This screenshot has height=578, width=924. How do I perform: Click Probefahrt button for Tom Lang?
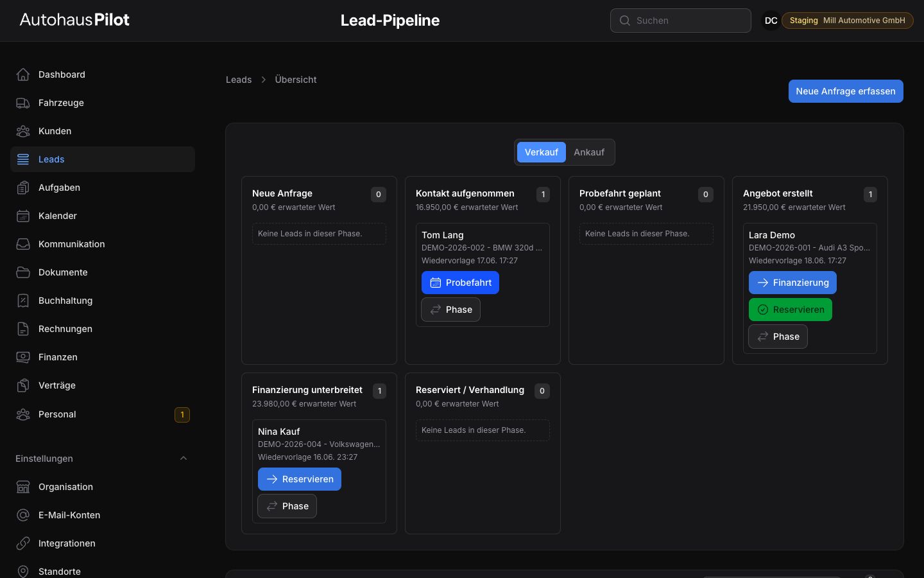pyautogui.click(x=460, y=283)
